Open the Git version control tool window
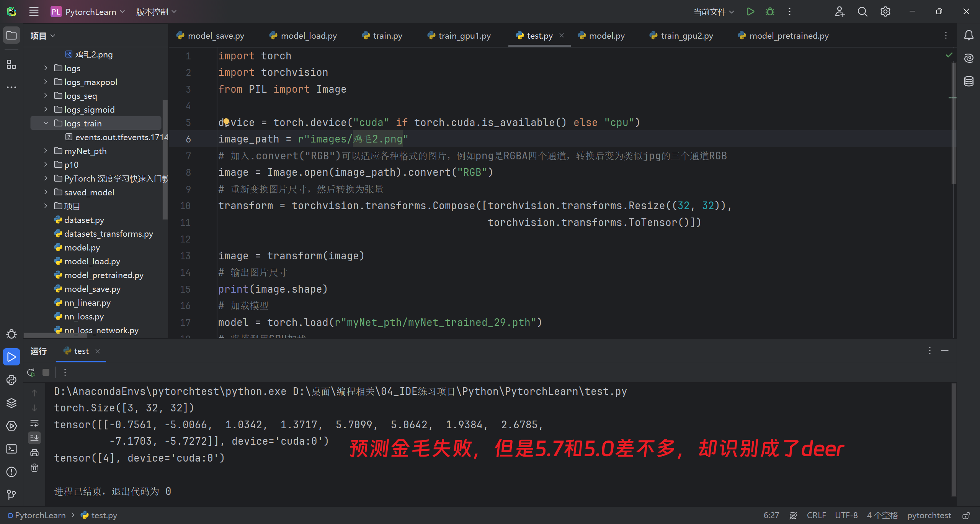 [x=11, y=495]
